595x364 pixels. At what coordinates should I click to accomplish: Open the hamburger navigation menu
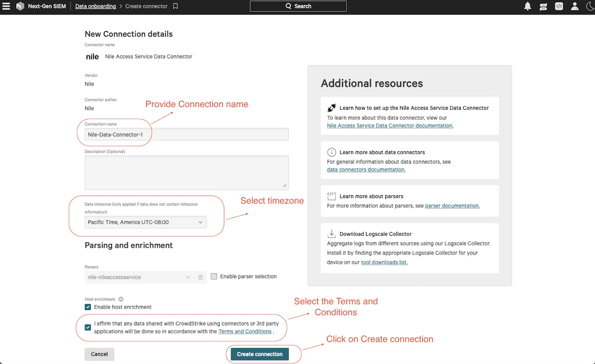[x=6, y=6]
